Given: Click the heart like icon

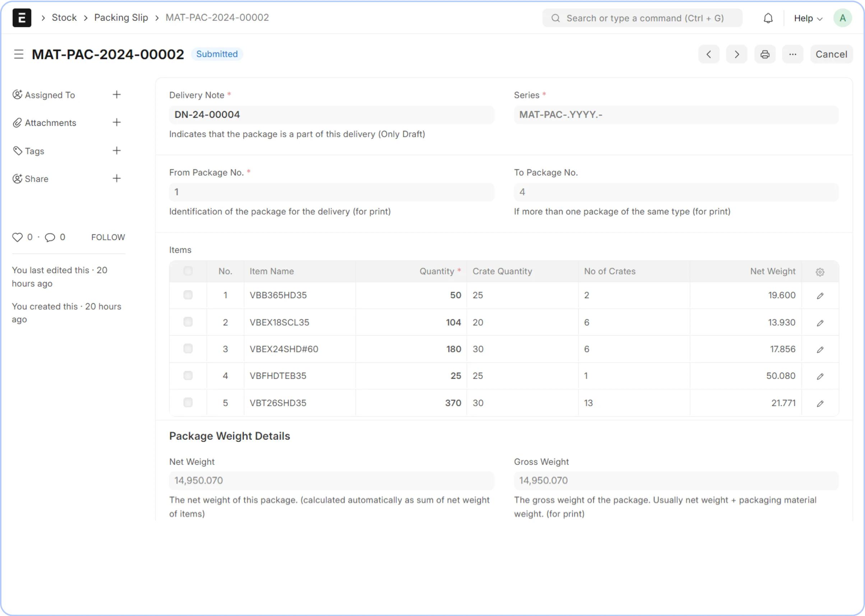Looking at the screenshot, I should point(18,237).
